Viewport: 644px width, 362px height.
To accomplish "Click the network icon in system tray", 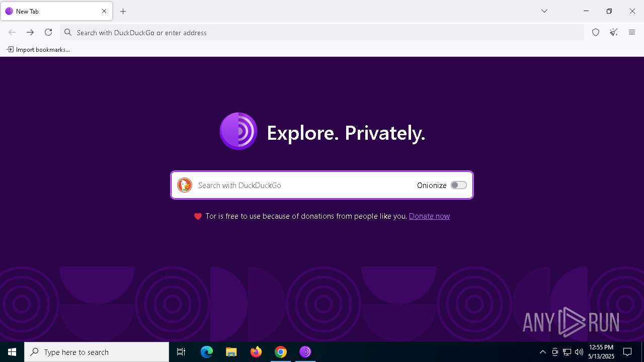I will (x=567, y=352).
